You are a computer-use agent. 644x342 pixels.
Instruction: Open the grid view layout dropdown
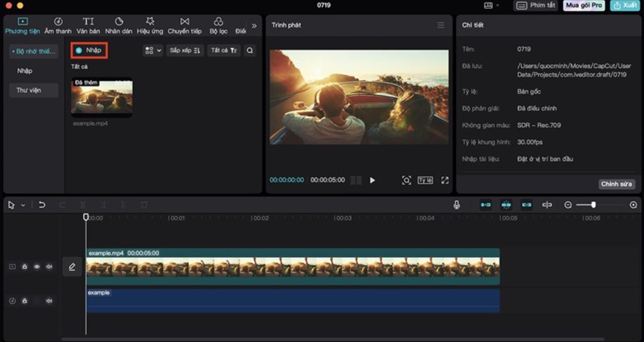[x=153, y=51]
